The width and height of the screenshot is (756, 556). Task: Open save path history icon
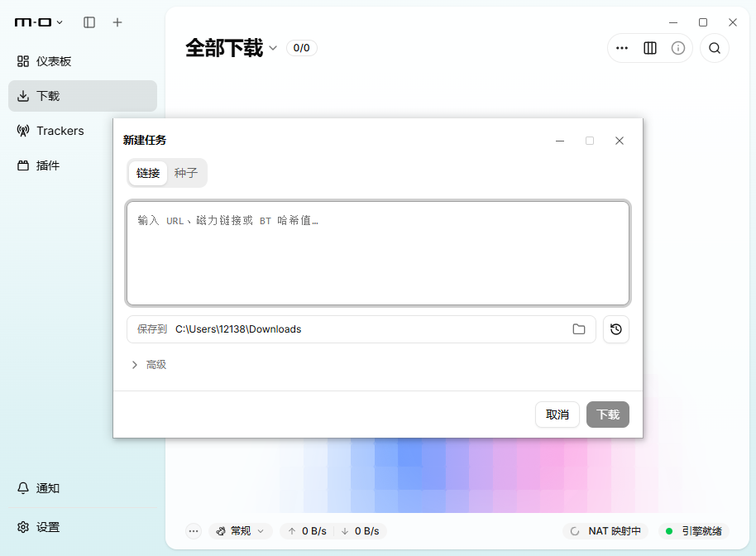pyautogui.click(x=615, y=328)
